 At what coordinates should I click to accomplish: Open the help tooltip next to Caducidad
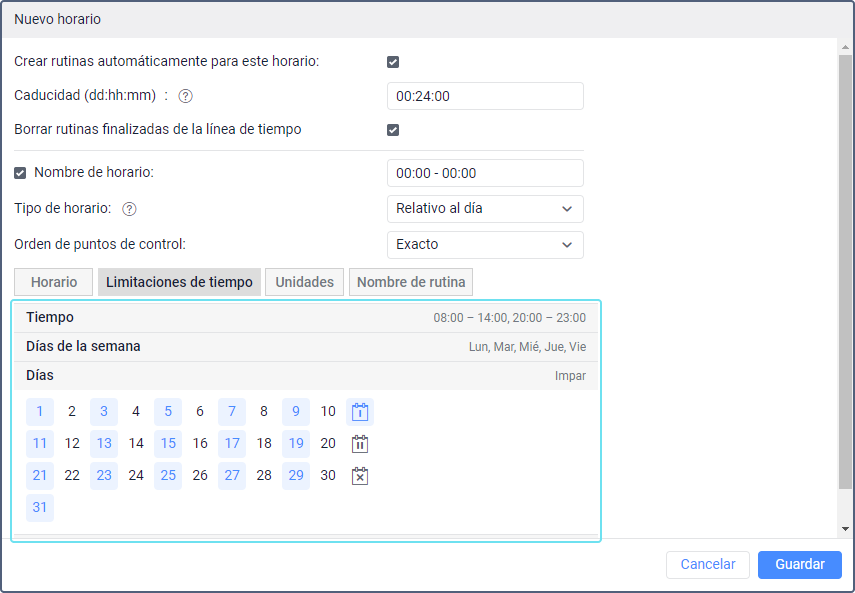point(185,96)
